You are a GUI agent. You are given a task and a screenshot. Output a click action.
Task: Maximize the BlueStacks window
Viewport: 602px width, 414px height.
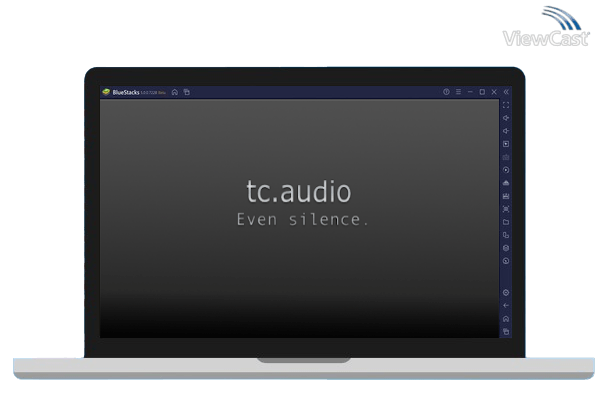pos(482,92)
